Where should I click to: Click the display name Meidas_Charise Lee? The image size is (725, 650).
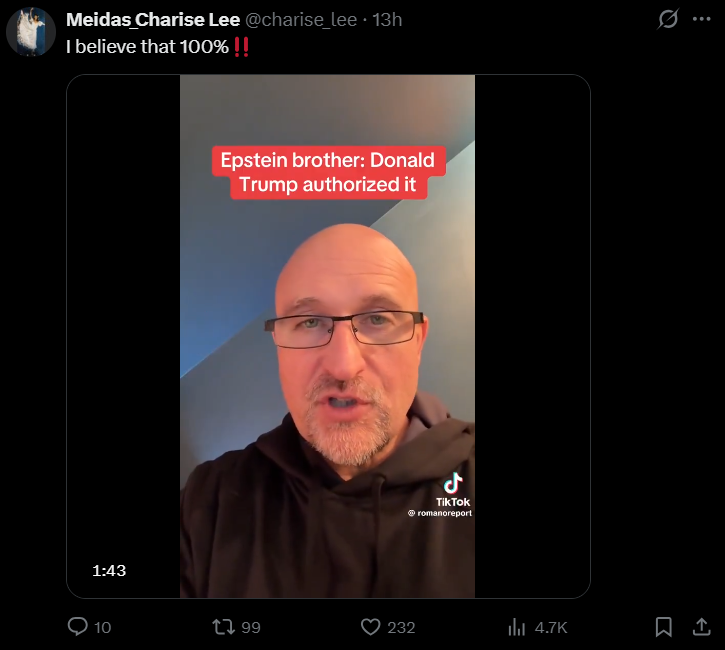tap(153, 19)
